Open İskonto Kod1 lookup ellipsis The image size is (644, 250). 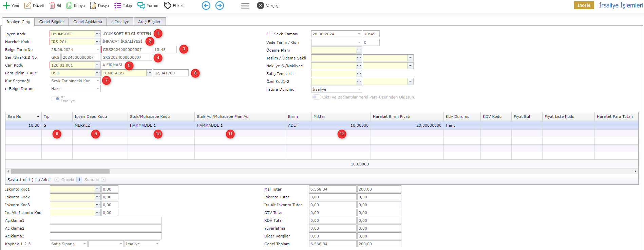(x=98, y=189)
